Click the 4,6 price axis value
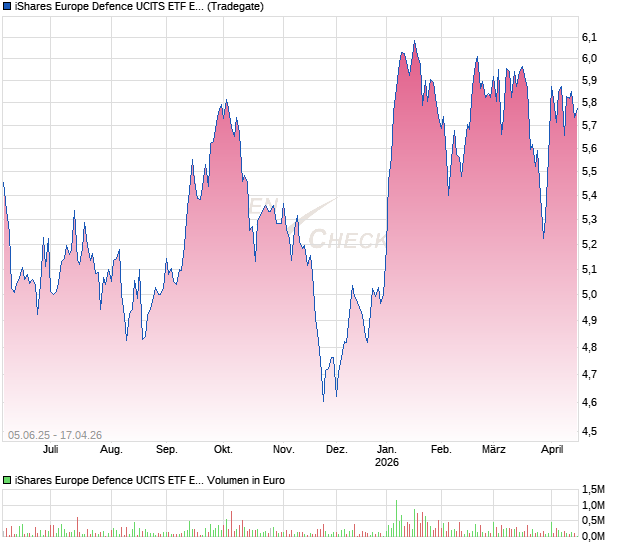This screenshot has width=620, height=546. pos(589,402)
